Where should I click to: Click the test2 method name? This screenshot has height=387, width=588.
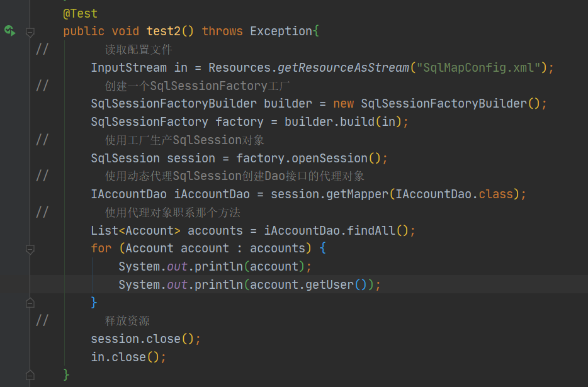click(163, 31)
